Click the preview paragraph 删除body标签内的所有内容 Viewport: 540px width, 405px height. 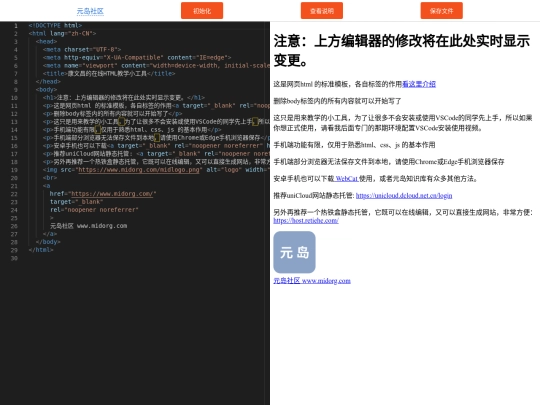pos(338,101)
